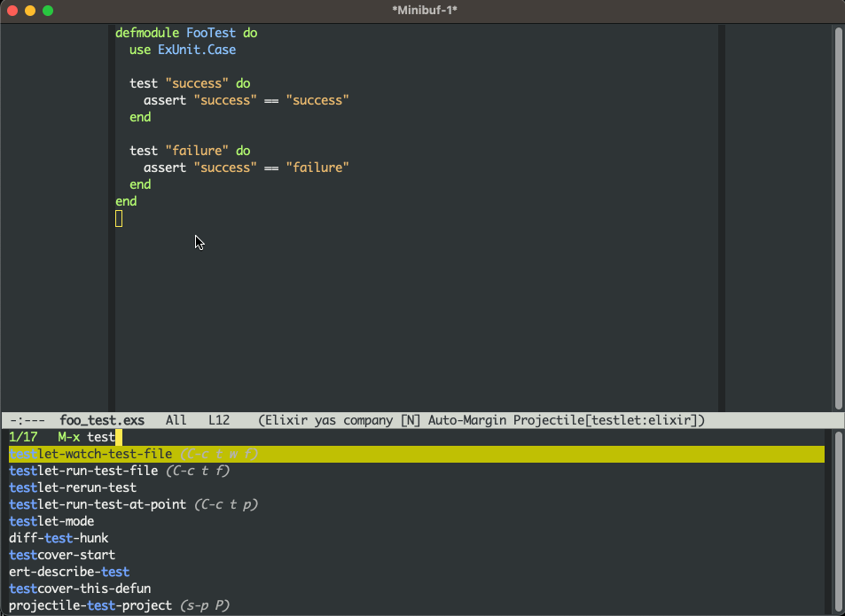Click yas minor mode in mode line
The height and width of the screenshot is (616, 845).
[325, 420]
